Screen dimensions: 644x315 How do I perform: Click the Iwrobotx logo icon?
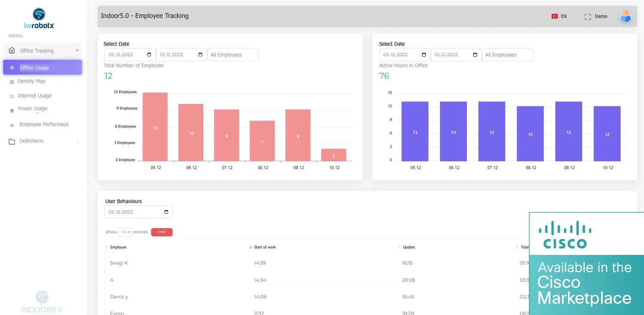click(39, 14)
